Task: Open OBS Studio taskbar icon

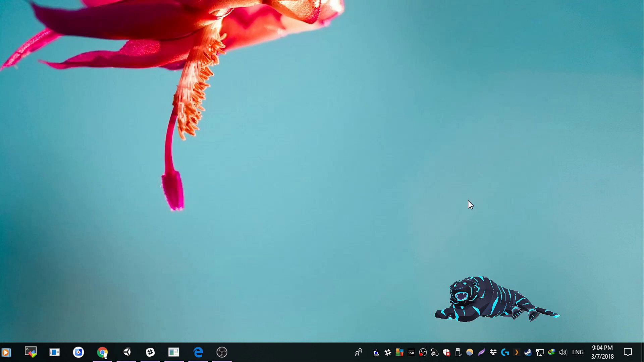Action: tap(222, 352)
